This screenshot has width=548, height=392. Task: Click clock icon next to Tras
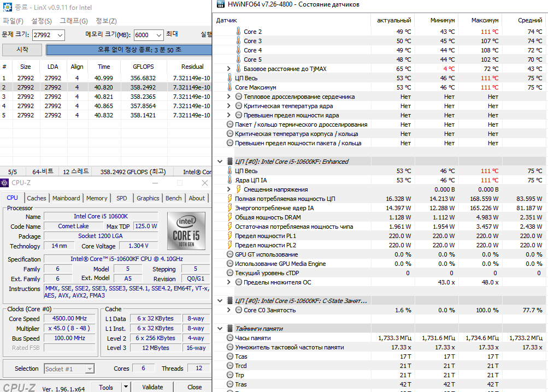pyautogui.click(x=230, y=384)
